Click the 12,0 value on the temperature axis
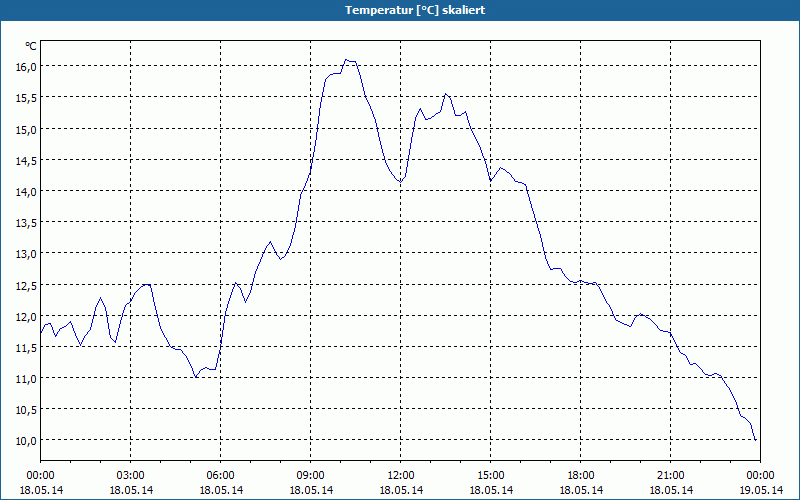The image size is (800, 500). coord(26,317)
